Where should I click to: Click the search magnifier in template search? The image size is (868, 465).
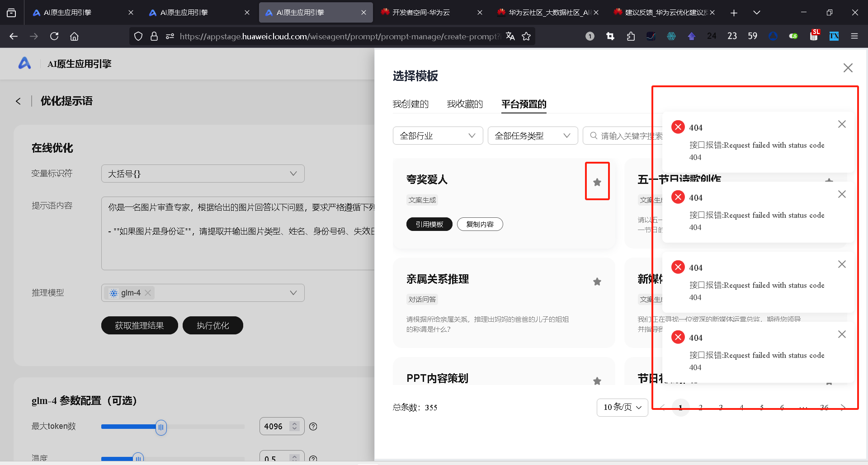[x=594, y=136]
